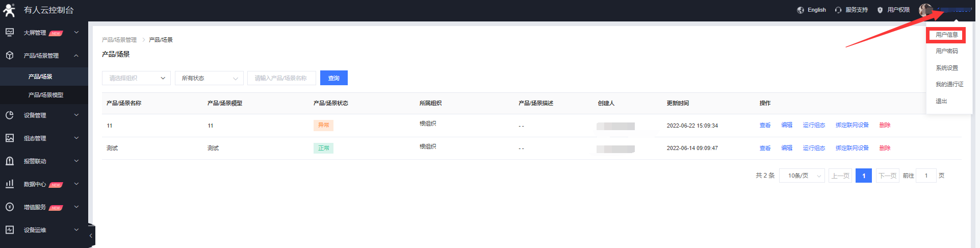980x248 pixels.
Task: Choose 退出 in the user menu
Action: 941,102
